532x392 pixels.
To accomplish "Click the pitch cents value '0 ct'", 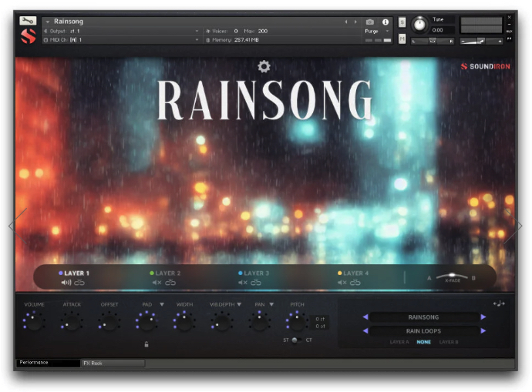I will pyautogui.click(x=320, y=327).
